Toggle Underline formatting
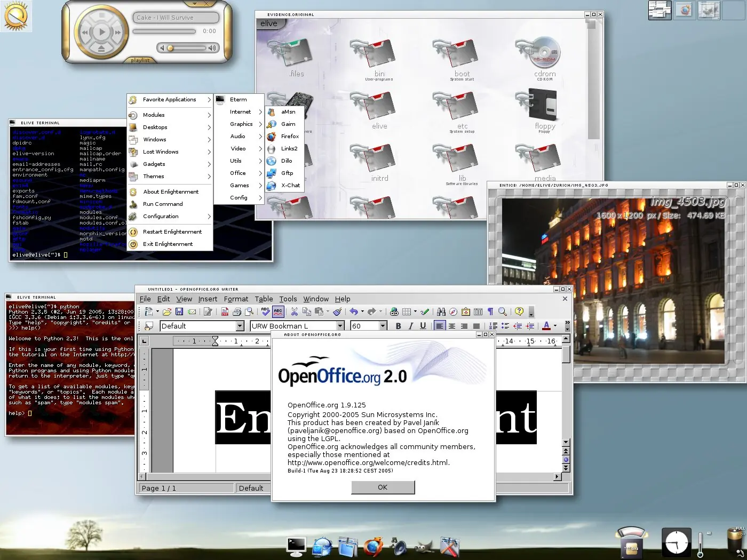 (423, 326)
